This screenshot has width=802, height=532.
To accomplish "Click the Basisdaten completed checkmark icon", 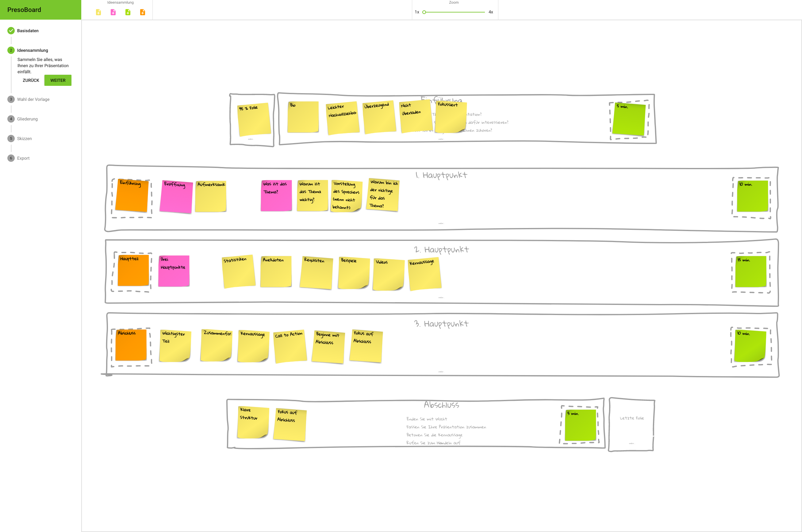I will click(x=11, y=31).
